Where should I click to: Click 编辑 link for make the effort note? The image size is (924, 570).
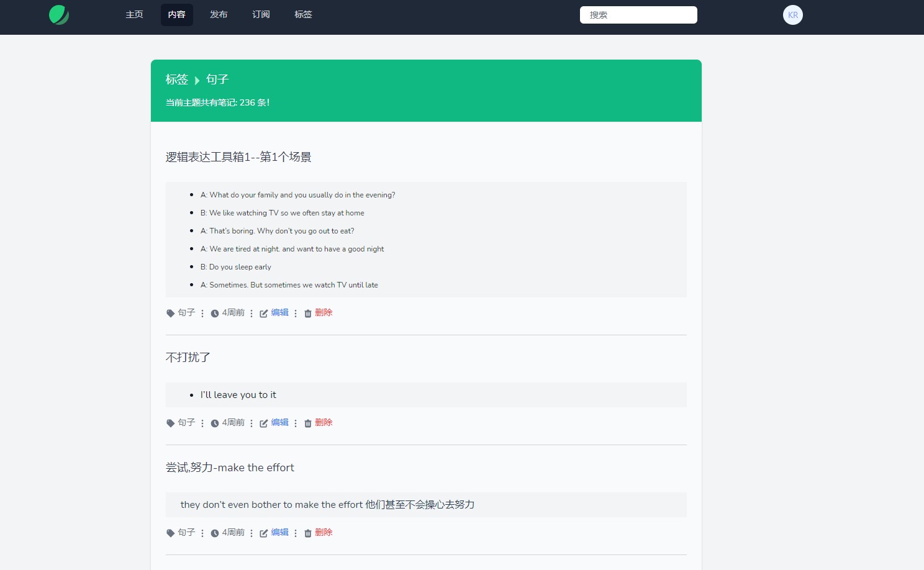pos(280,532)
